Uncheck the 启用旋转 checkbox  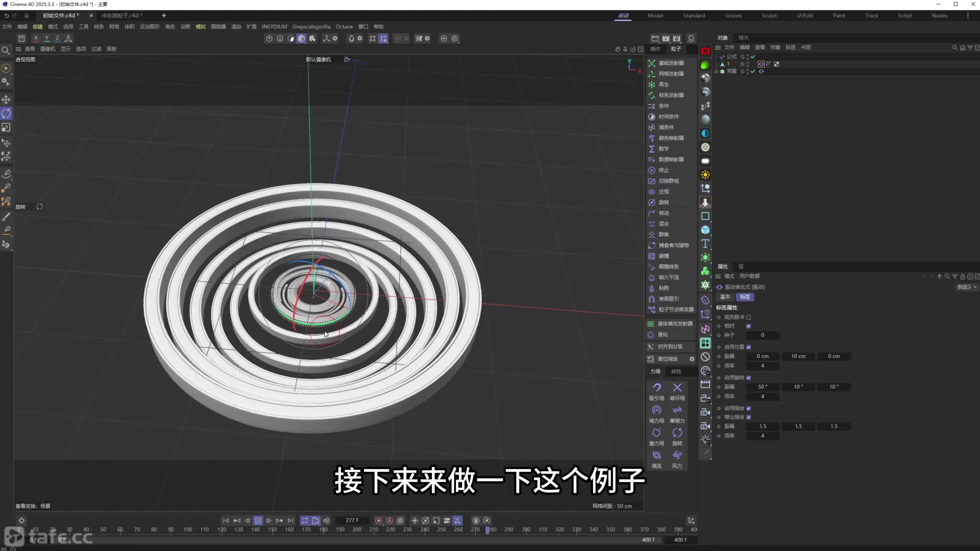tap(749, 378)
